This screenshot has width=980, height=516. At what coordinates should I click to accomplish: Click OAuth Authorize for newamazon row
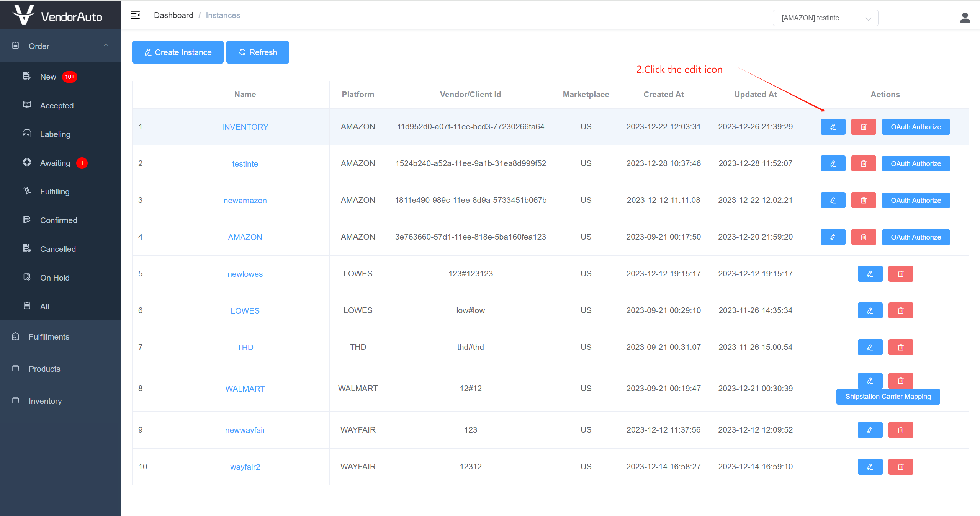[915, 200]
